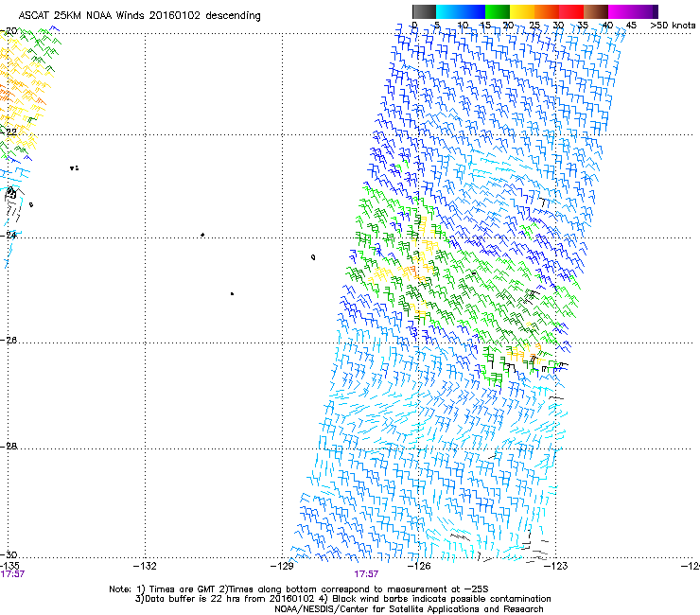Click the green 15–20 knot legend swatch

click(498, 11)
